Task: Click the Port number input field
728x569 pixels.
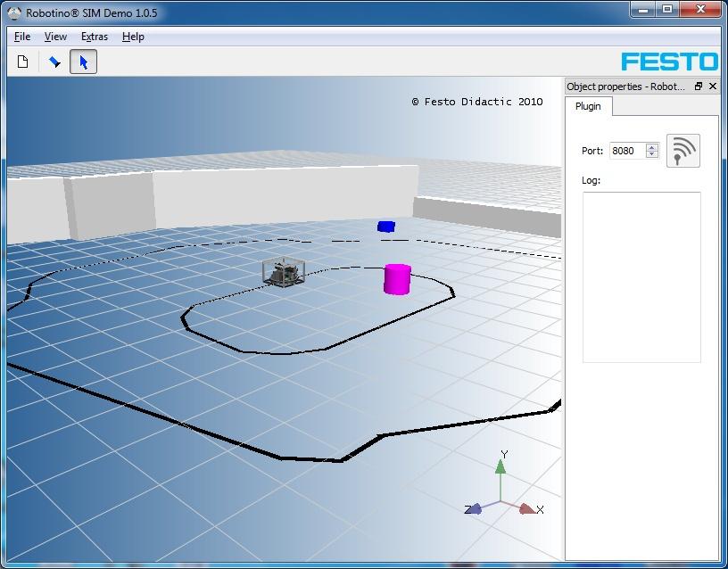Action: [x=628, y=151]
